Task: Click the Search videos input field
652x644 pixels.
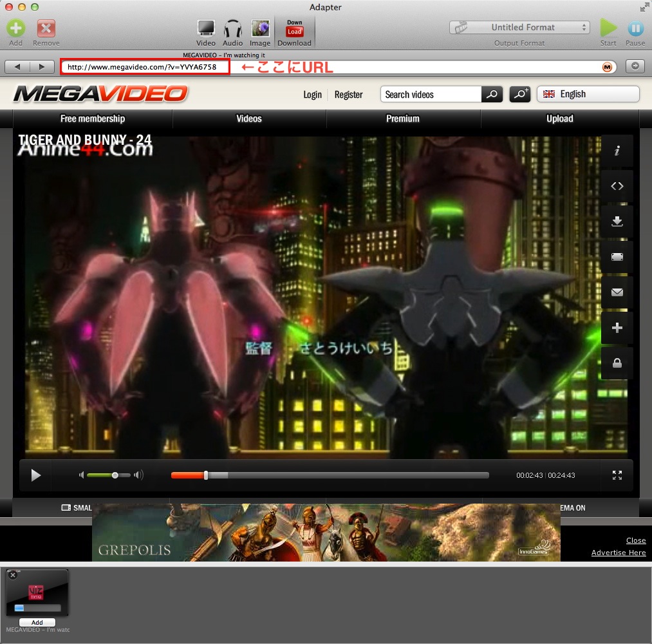Action: click(431, 95)
